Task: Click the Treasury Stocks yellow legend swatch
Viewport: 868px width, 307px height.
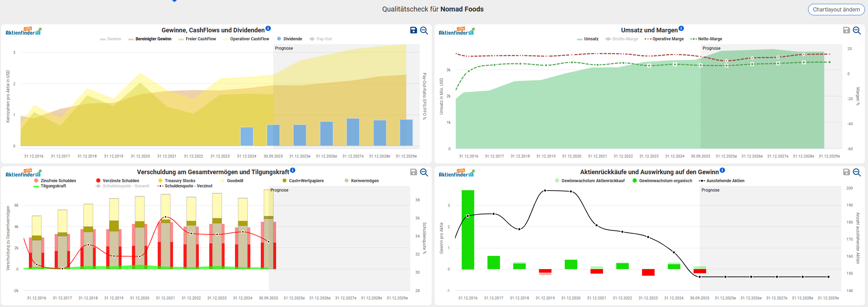Action: pyautogui.click(x=161, y=181)
